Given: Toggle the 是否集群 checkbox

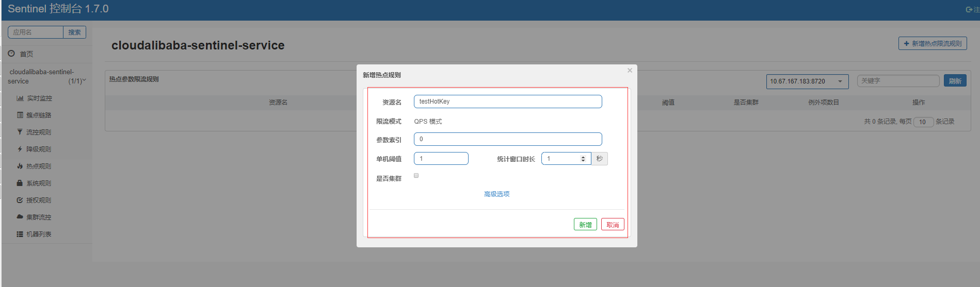Looking at the screenshot, I should click(x=416, y=176).
